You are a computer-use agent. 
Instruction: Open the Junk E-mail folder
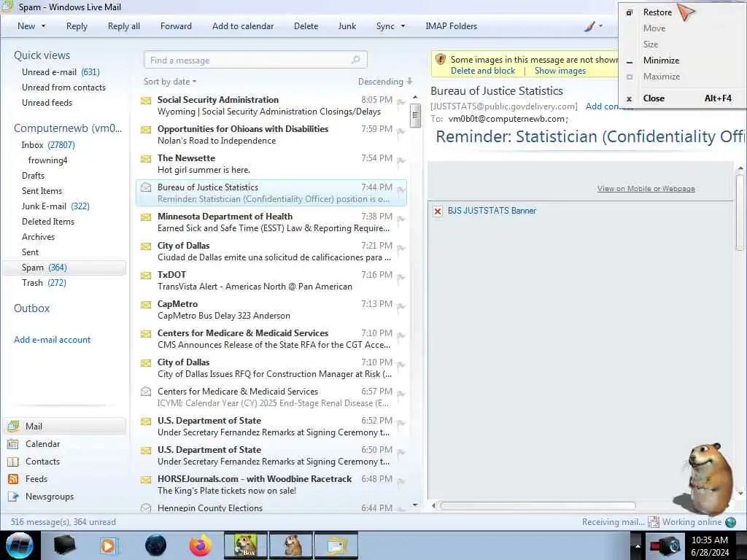[x=55, y=206]
